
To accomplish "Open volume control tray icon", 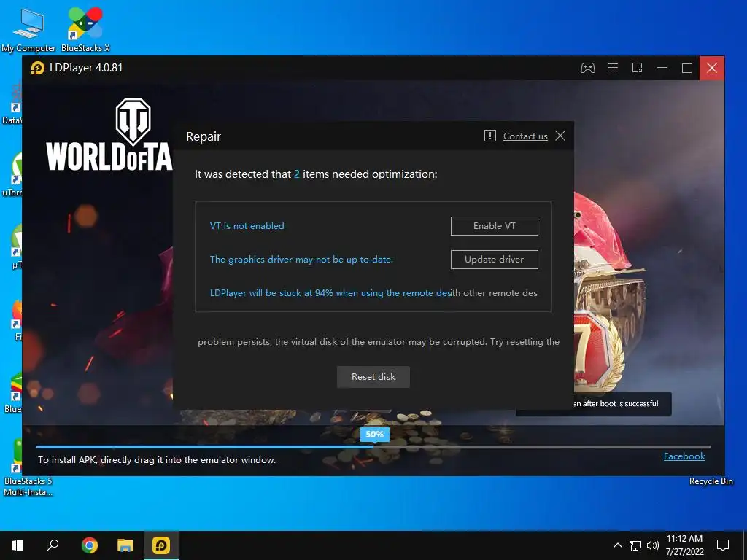I will 653,545.
